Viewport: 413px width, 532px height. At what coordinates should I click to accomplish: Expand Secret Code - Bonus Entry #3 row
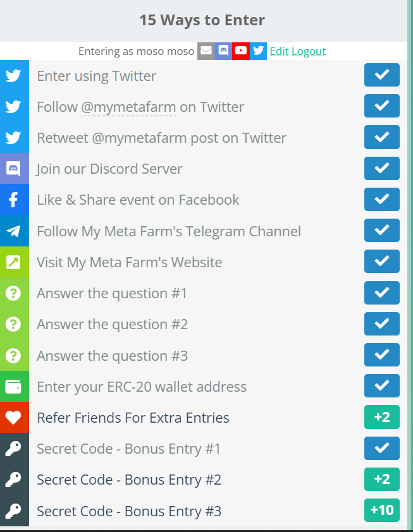pyautogui.click(x=204, y=511)
